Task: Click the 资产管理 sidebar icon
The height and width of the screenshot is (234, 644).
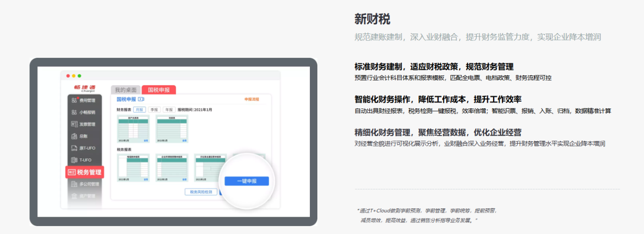Action: (x=74, y=196)
